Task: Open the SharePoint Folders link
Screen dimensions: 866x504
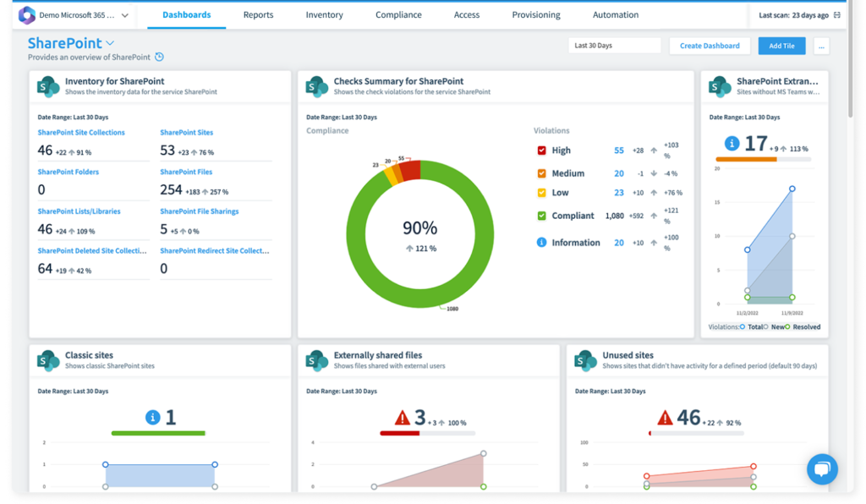Action: point(69,172)
